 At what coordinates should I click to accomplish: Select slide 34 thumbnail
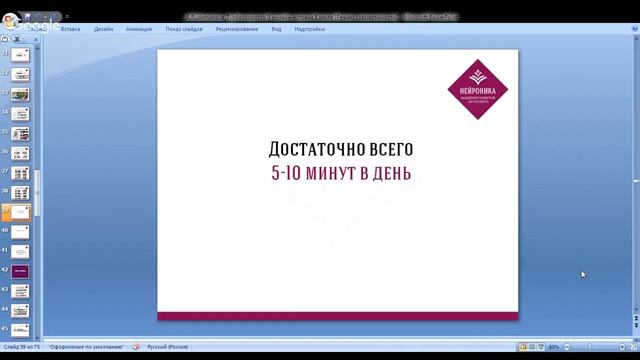point(20,114)
